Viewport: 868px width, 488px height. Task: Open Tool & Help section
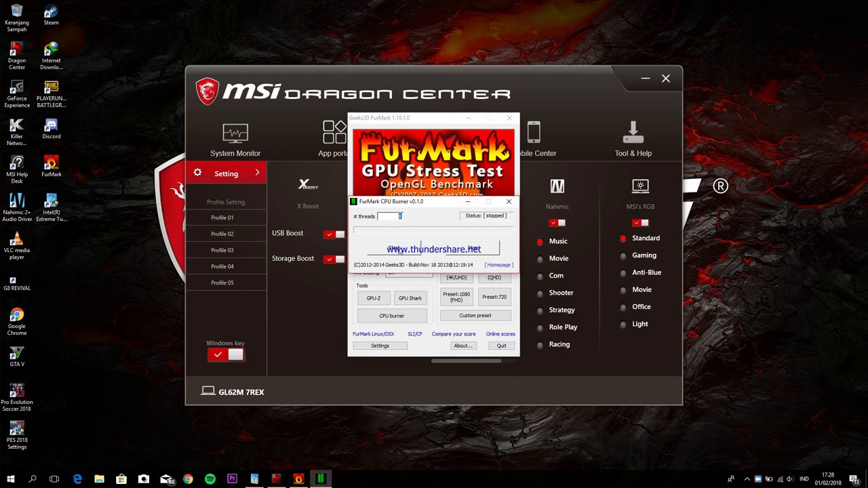pos(633,140)
